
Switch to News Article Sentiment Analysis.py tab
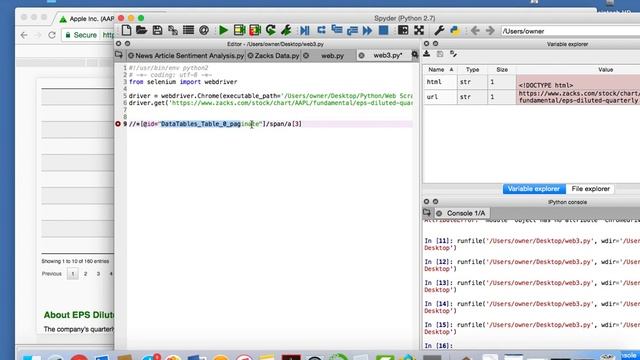tap(189, 56)
